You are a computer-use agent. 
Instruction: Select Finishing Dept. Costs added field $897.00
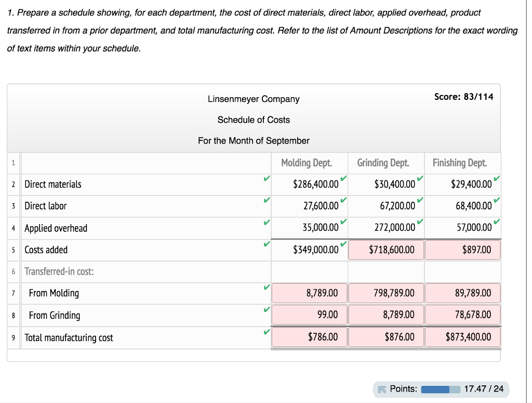tap(463, 250)
